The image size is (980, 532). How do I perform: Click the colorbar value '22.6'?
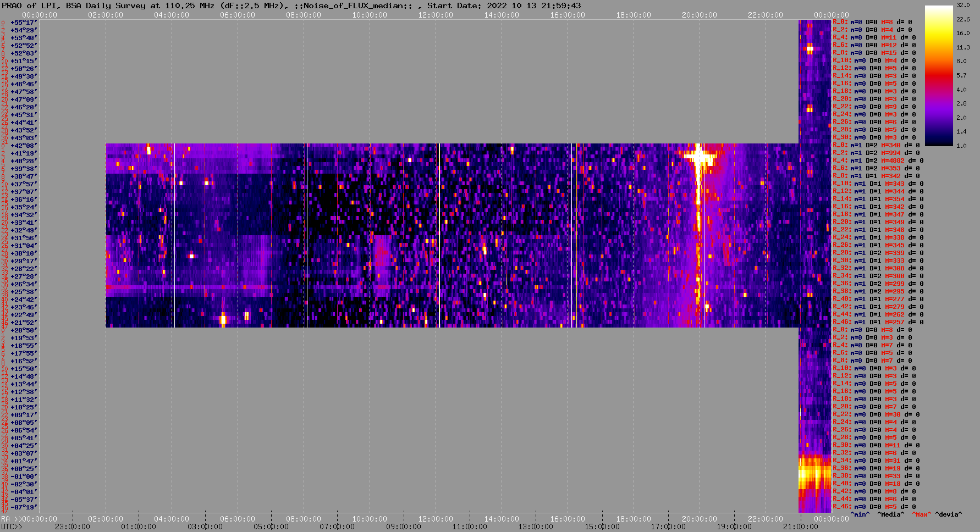click(x=963, y=19)
